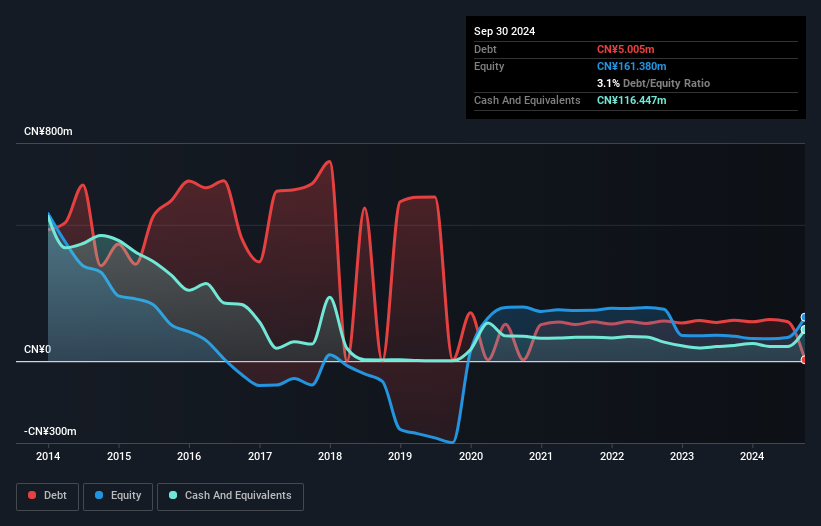Click the red Debt legend dot
Image resolution: width=821 pixels, height=526 pixels.
[32, 495]
